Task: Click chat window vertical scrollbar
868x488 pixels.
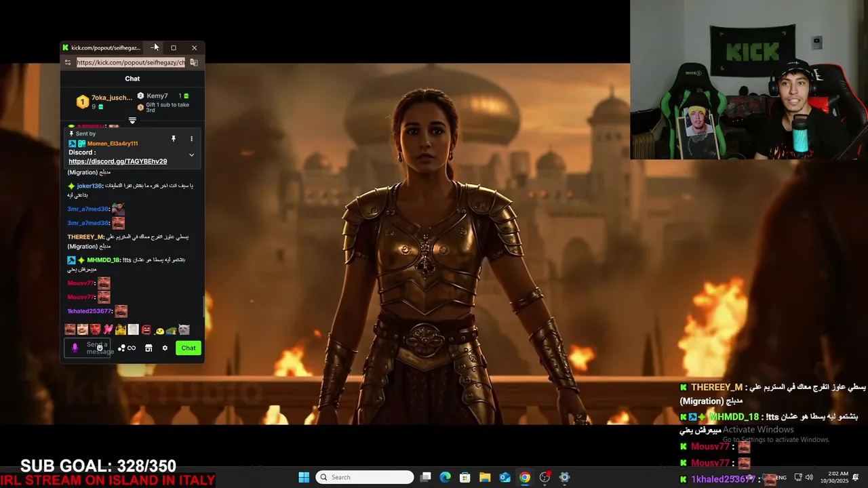Action: [x=203, y=307]
